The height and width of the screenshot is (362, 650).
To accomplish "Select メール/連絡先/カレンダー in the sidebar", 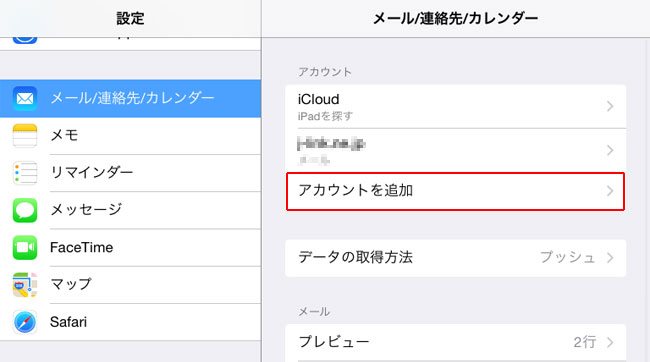I will point(130,98).
